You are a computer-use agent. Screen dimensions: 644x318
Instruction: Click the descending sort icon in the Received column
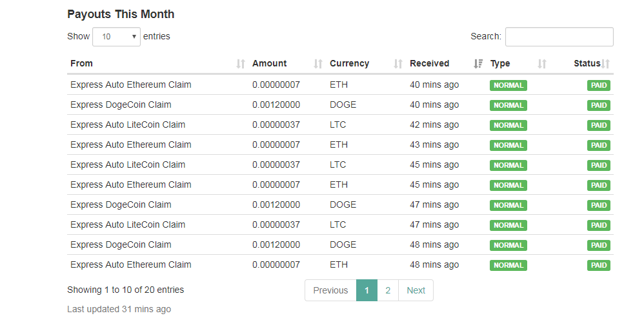pos(478,64)
